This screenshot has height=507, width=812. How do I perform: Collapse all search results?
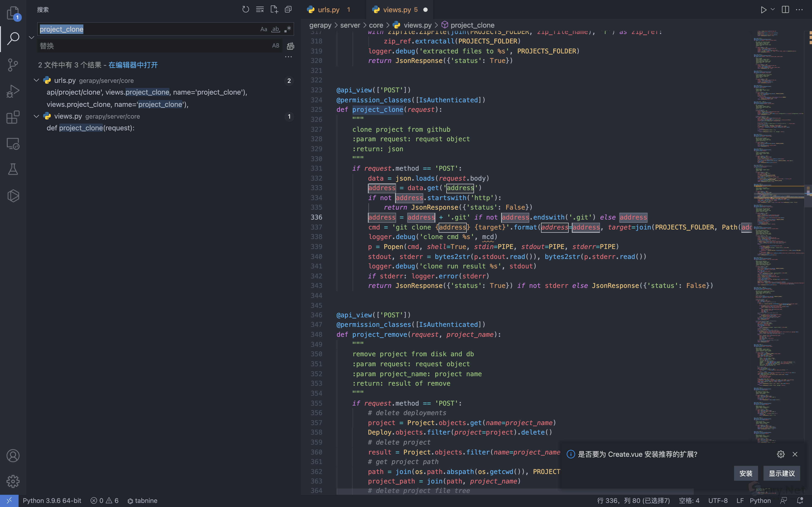point(288,9)
